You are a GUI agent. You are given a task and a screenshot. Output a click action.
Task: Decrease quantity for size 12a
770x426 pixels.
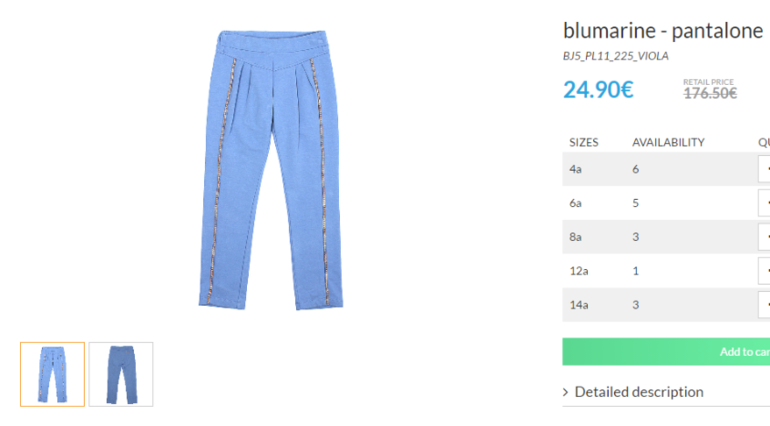765,271
